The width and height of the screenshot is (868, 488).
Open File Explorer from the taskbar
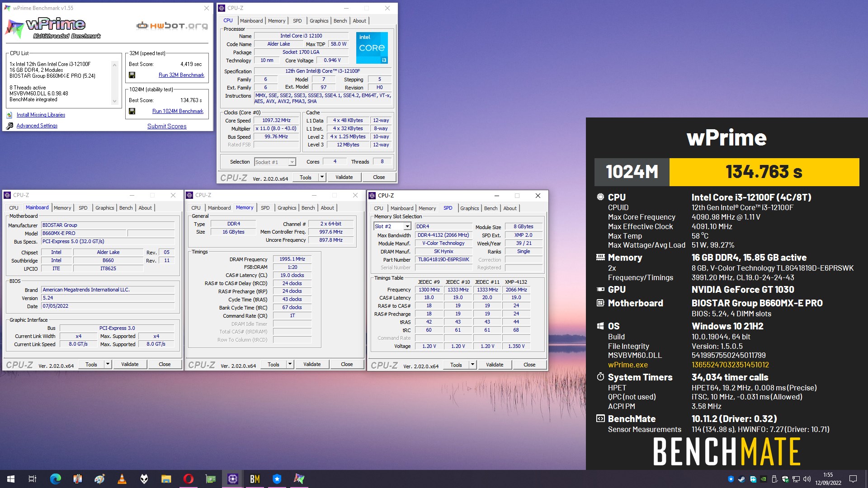(166, 479)
